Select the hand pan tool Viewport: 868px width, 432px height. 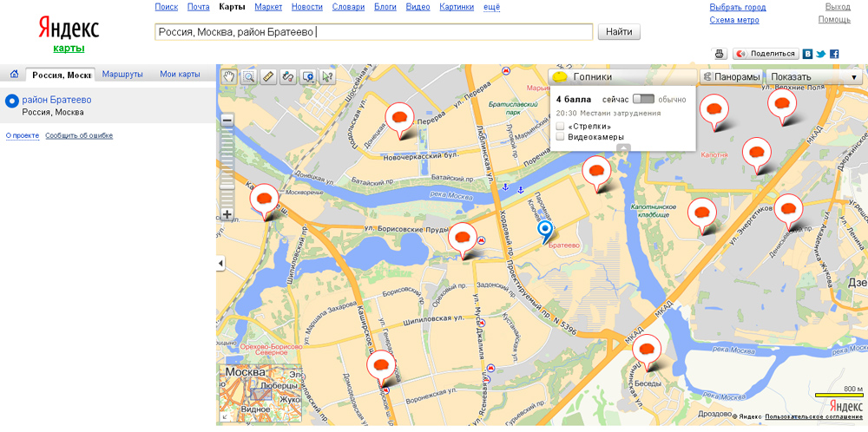tap(229, 76)
